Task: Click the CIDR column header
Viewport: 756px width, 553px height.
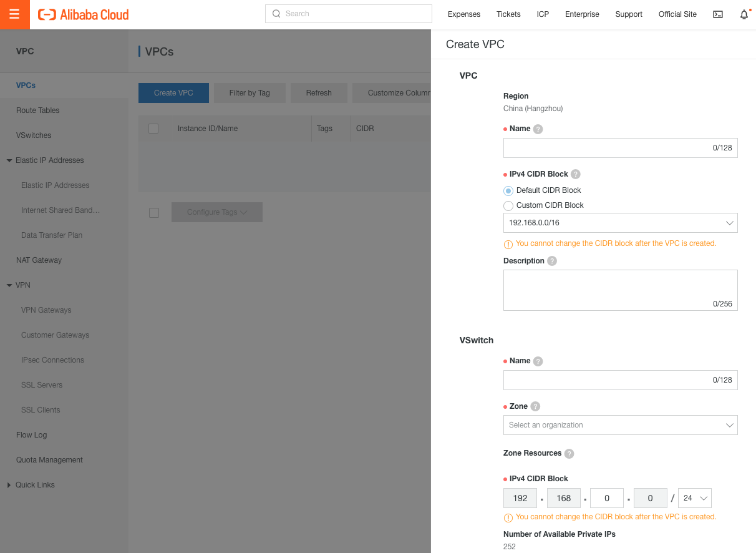Action: pos(365,129)
